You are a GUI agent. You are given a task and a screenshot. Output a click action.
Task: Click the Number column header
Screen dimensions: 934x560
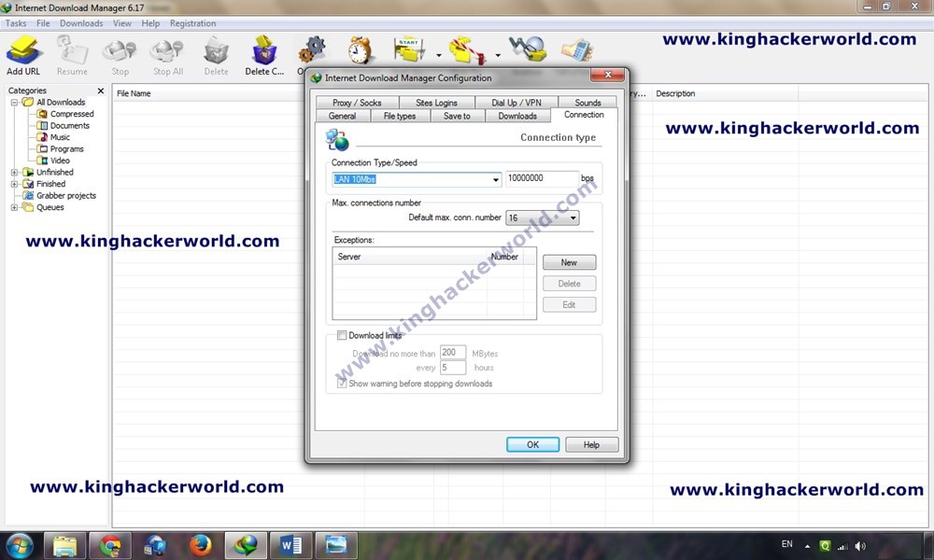click(504, 257)
